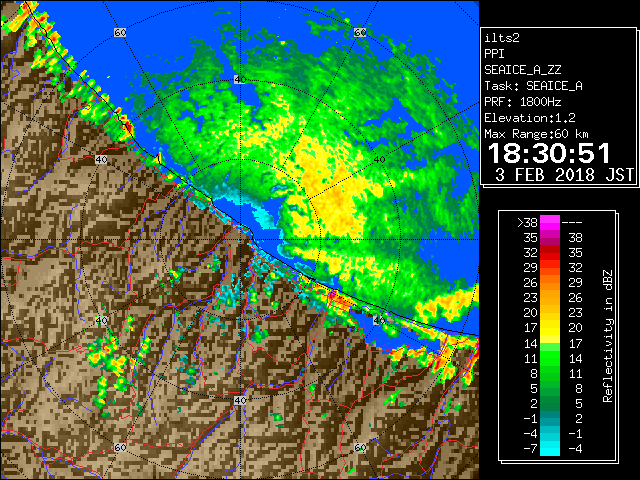Image resolution: width=640 pixels, height=480 pixels.
Task: Click the "60" range label in northeast corner
Action: click(x=360, y=32)
